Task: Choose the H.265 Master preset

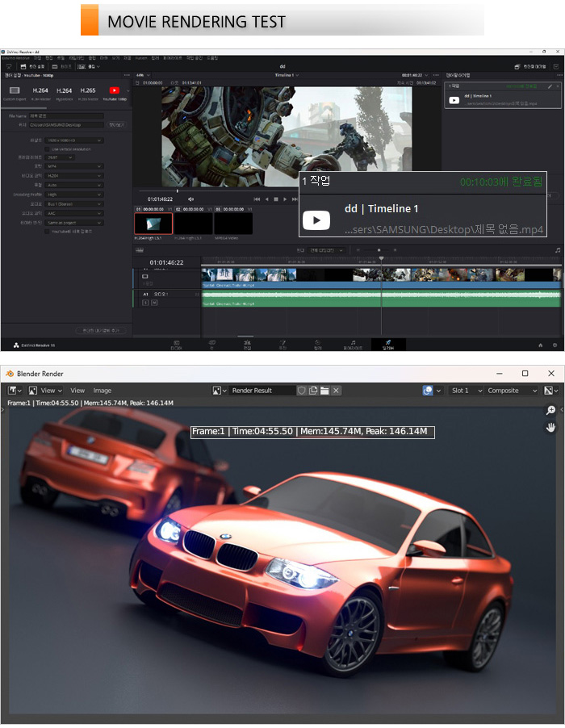Action: [x=88, y=93]
